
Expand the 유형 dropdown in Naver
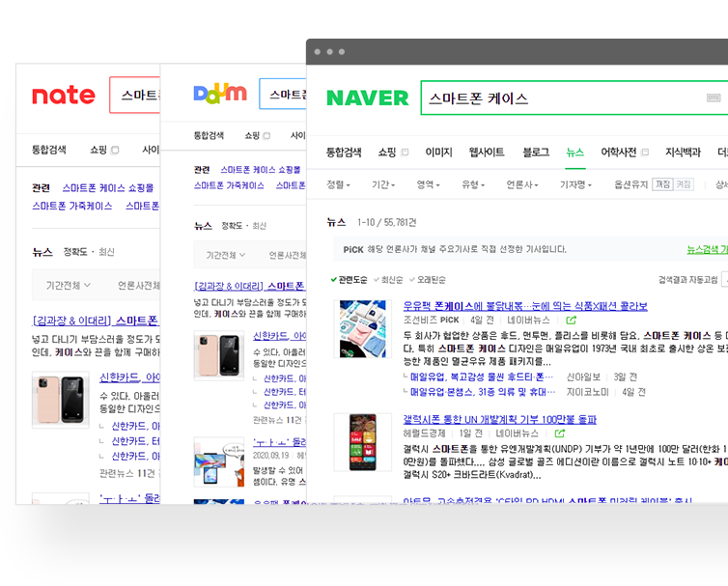point(473,184)
